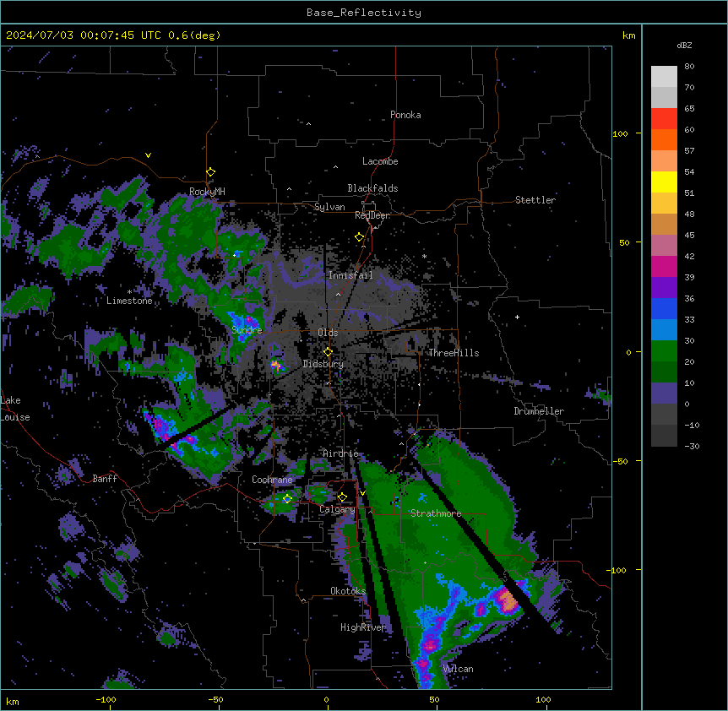Select the royal blue 33–36 dBZ legend swatch
The width and height of the screenshot is (728, 711).
[664, 308]
